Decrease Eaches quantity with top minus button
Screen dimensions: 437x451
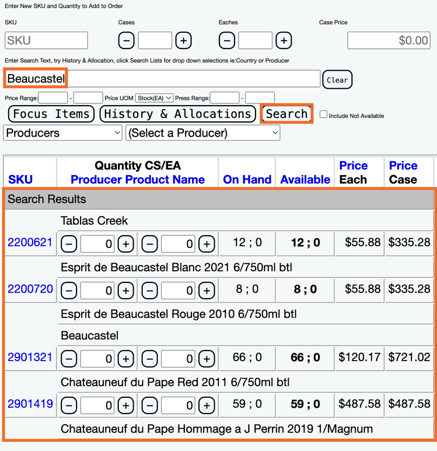[x=227, y=41]
